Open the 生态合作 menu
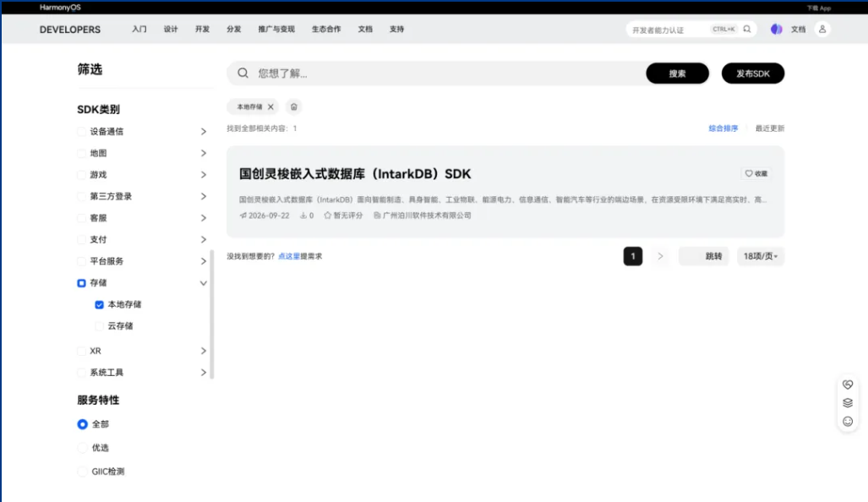The width and height of the screenshot is (868, 502). click(x=326, y=30)
